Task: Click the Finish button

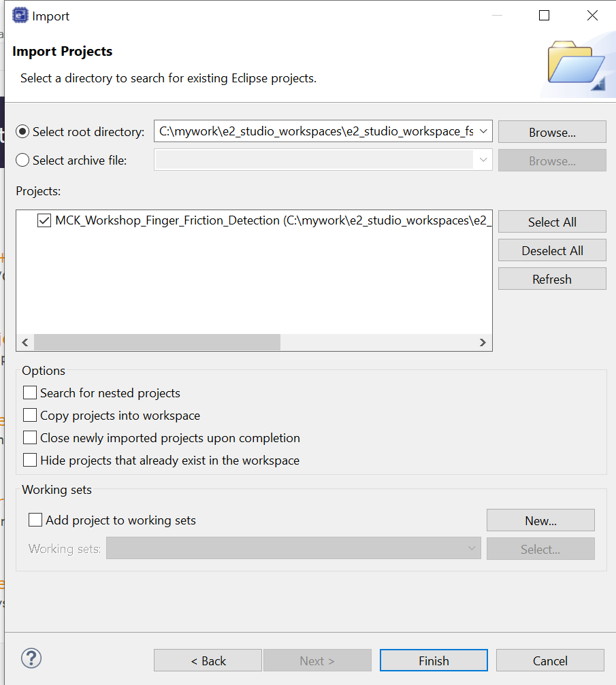Action: 434,661
